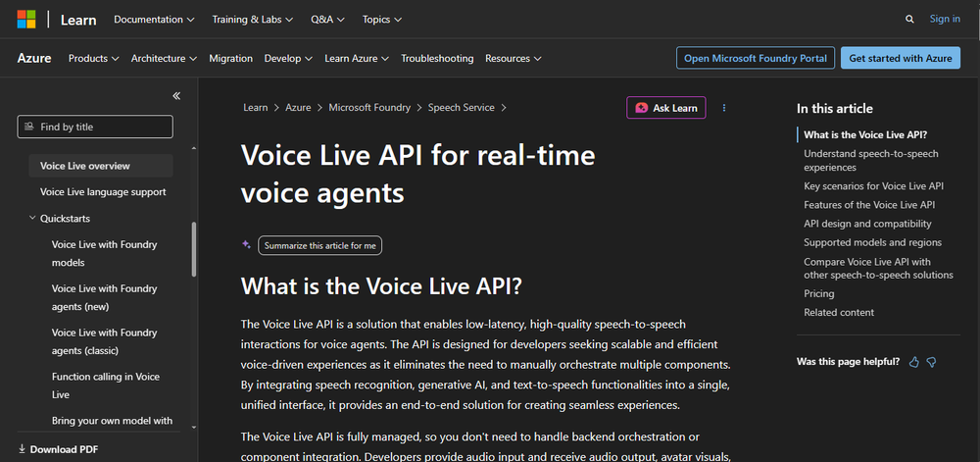The image size is (980, 462).
Task: Click the Learn breadcrumb link
Action: (x=256, y=108)
